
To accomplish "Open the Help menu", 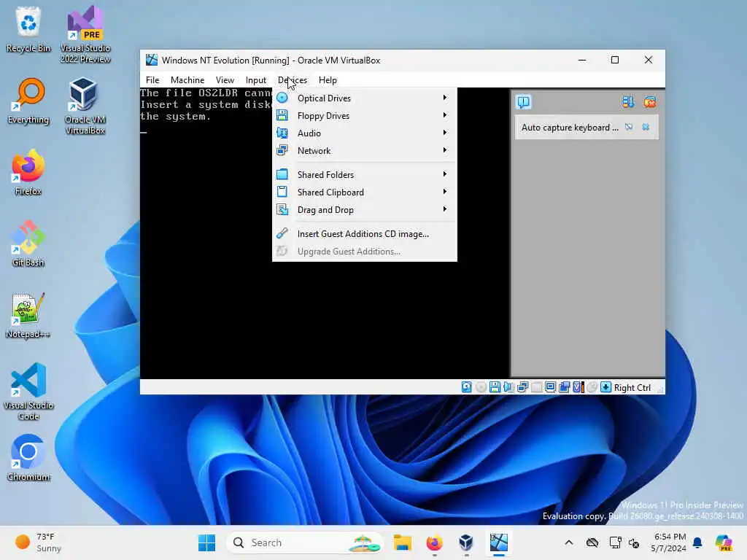I will pyautogui.click(x=328, y=80).
